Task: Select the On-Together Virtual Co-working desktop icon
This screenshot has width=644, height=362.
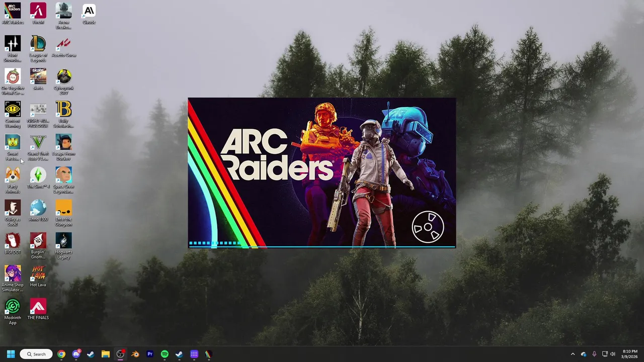Action: [13, 82]
